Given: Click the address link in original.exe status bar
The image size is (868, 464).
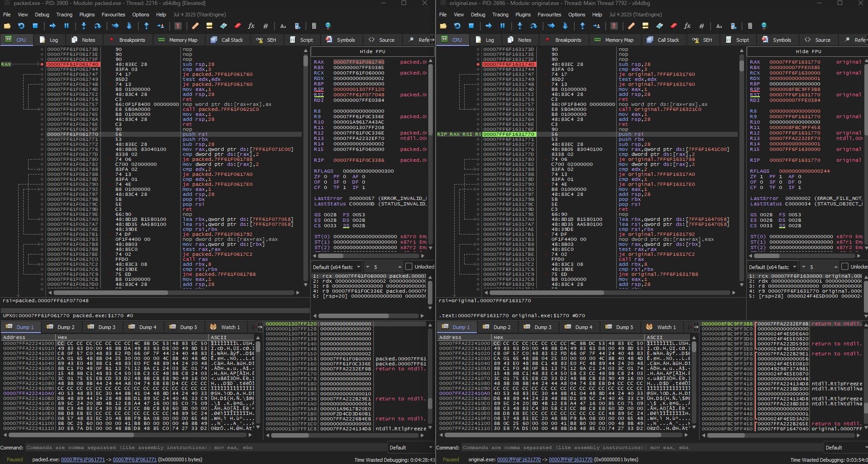Looking at the screenshot, I should (519, 459).
